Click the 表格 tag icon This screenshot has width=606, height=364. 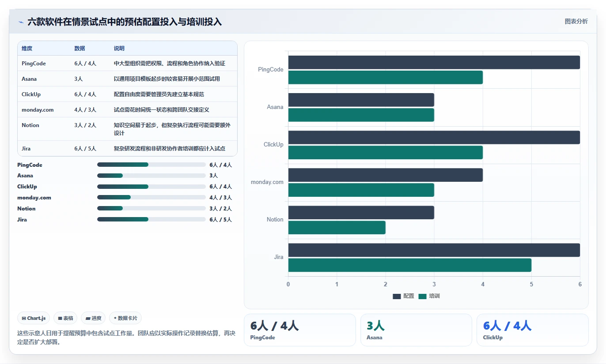coord(60,319)
